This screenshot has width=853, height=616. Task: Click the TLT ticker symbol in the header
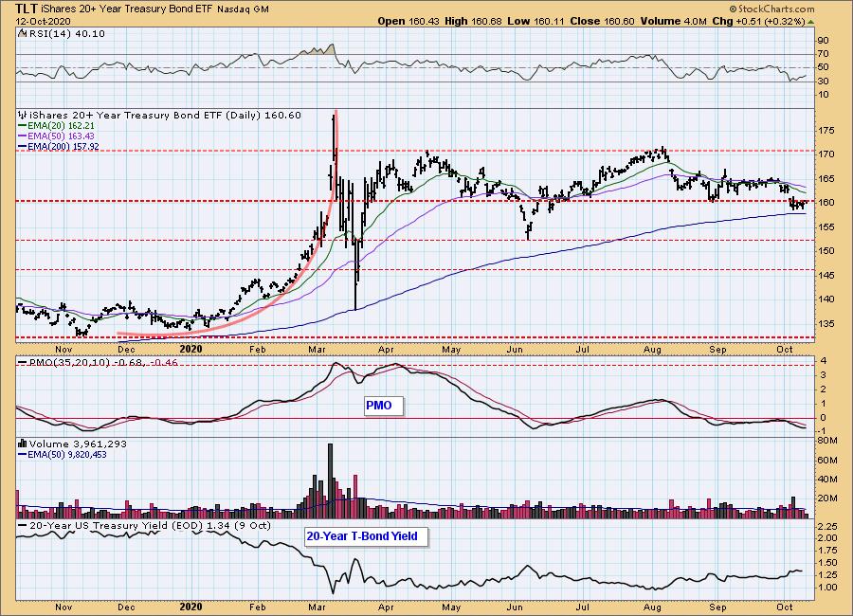[27, 9]
